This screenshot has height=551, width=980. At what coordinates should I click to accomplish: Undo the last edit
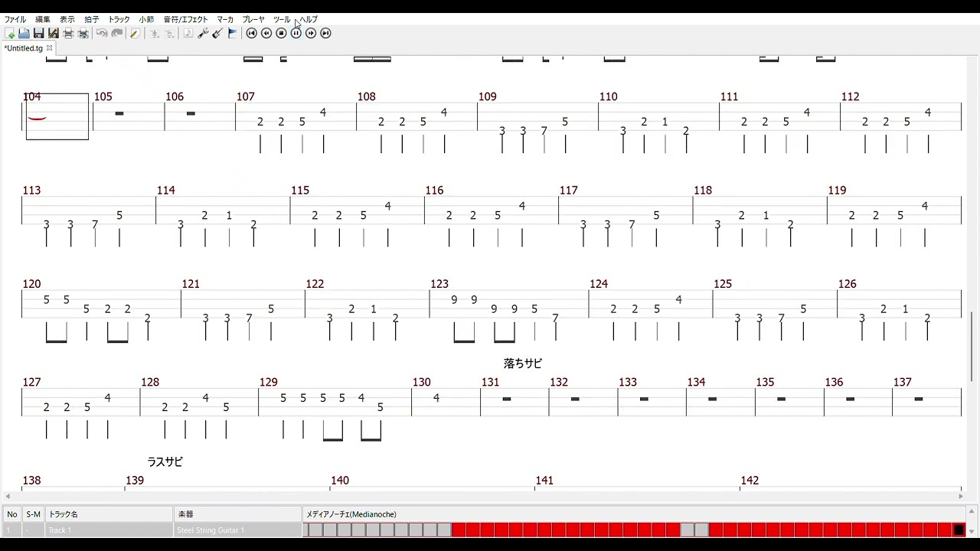click(101, 33)
